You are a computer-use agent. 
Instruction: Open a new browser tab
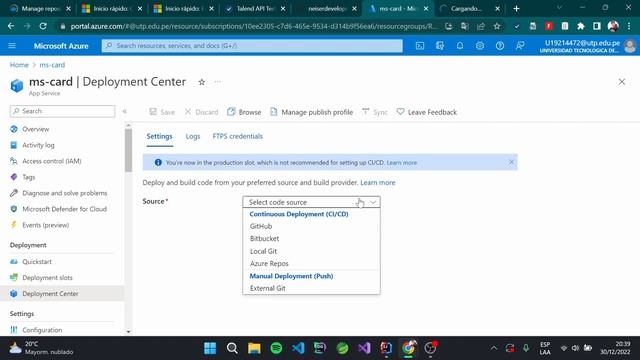click(516, 8)
